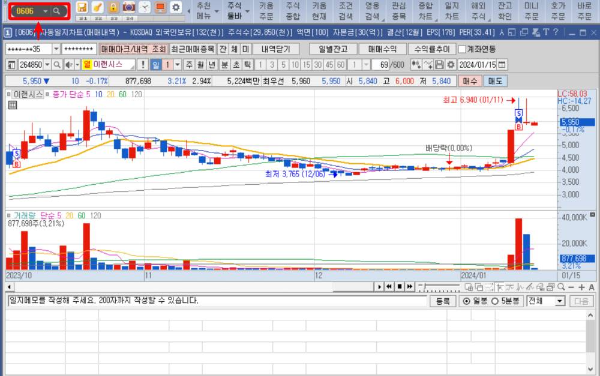The height and width of the screenshot is (376, 600).
Task: Toggle the 월 monthly period button
Action: 201,65
